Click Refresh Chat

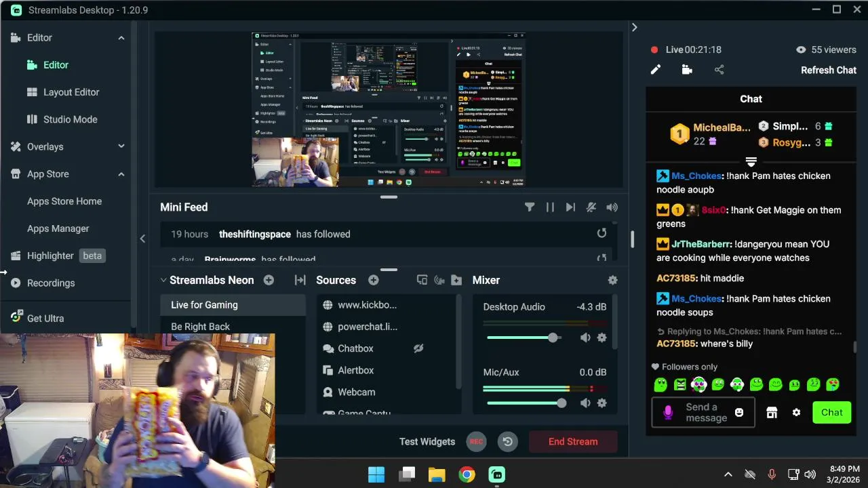pyautogui.click(x=829, y=70)
